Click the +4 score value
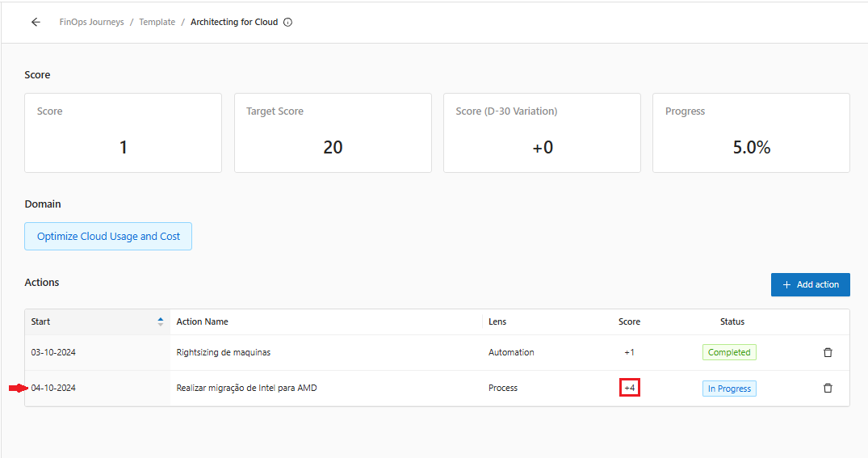This screenshot has width=868, height=458. (x=630, y=389)
